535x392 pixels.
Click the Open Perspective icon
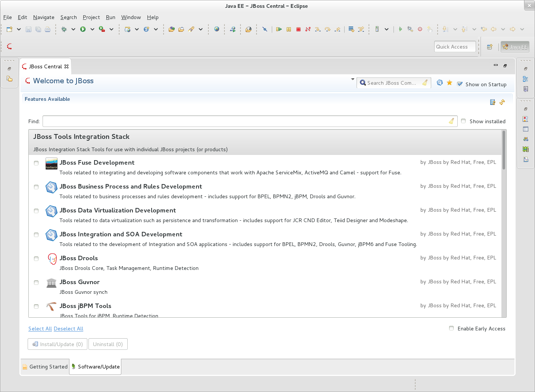[490, 47]
